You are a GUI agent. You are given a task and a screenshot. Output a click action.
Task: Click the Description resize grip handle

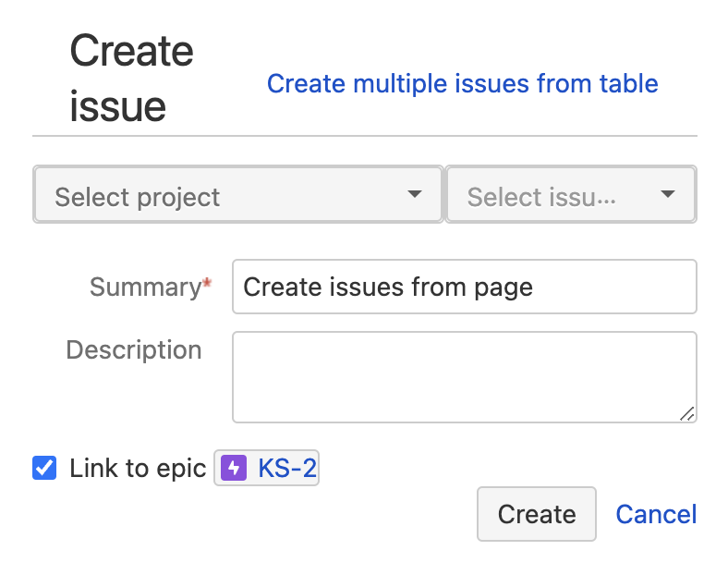click(686, 413)
